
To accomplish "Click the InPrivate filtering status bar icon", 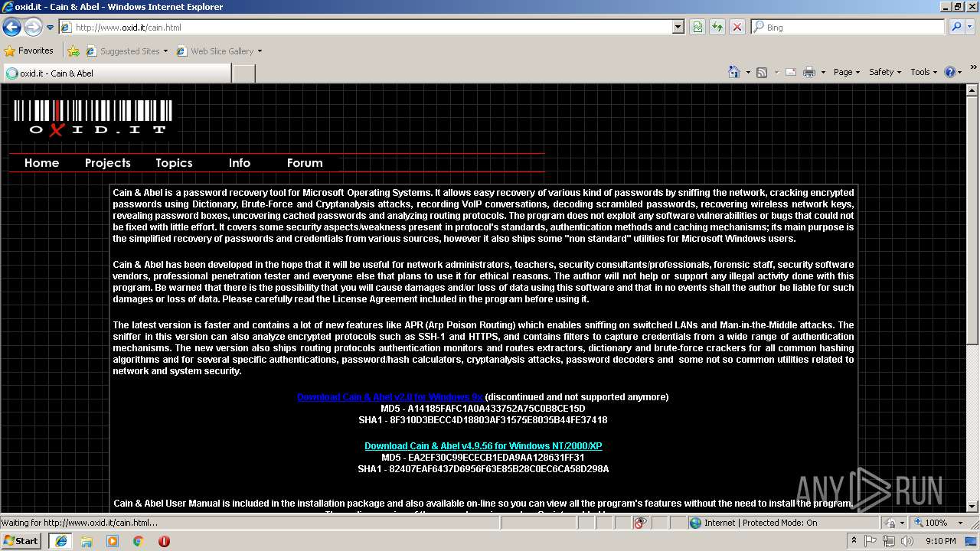I will pos(641,523).
